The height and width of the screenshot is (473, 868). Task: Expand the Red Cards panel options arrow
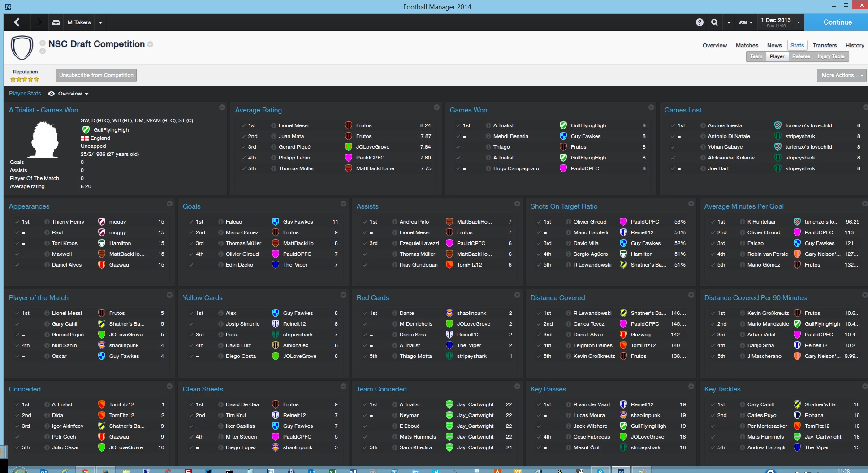click(x=517, y=295)
